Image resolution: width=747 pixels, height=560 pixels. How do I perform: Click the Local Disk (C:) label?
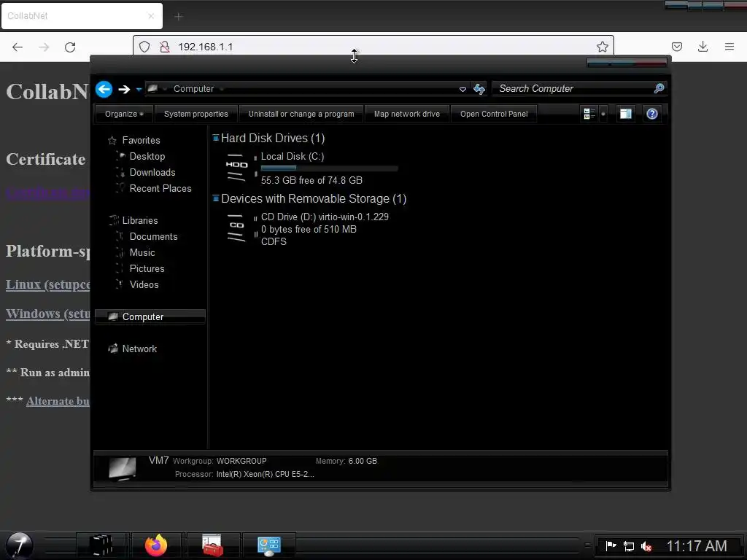click(293, 157)
